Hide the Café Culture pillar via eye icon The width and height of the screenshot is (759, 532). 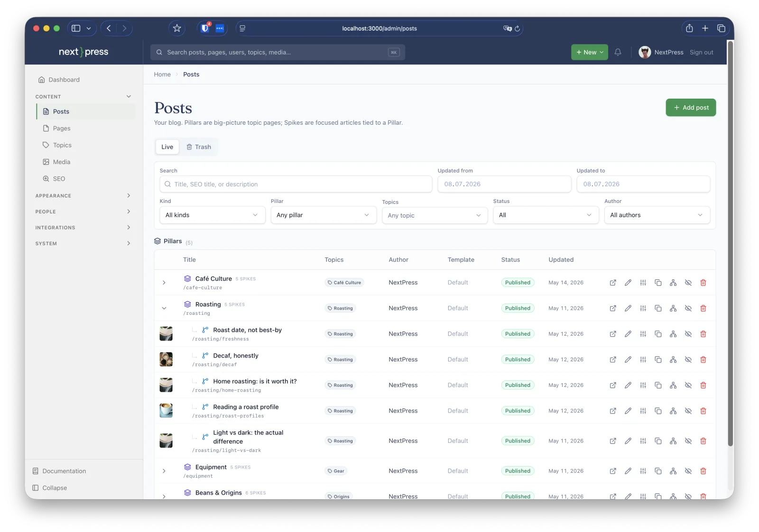pyautogui.click(x=688, y=283)
